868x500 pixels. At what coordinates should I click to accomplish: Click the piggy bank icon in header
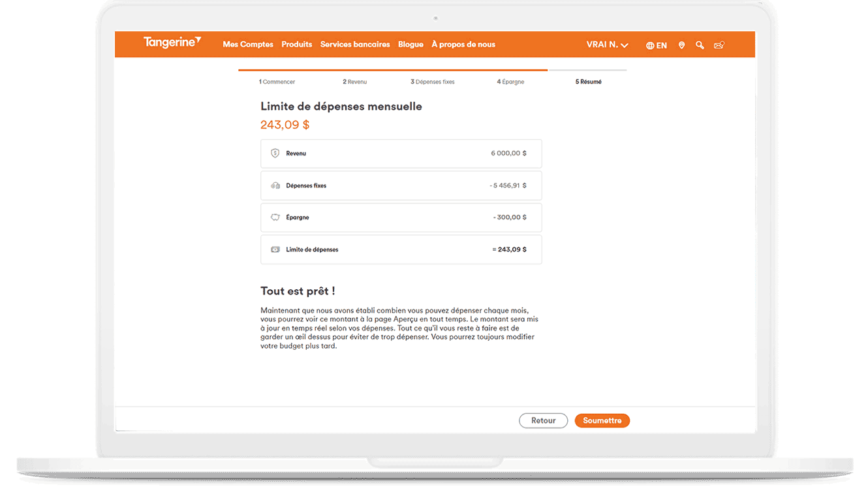point(719,46)
